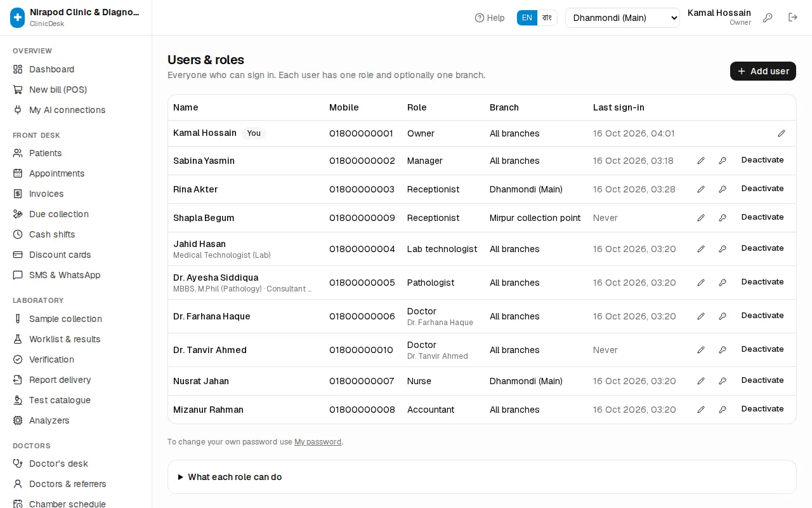
Task: Switch language to EN
Action: [527, 18]
